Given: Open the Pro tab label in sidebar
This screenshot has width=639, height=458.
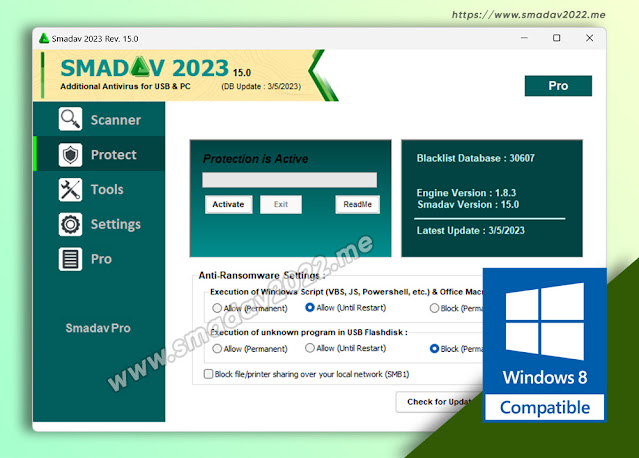Looking at the screenshot, I should point(101,259).
